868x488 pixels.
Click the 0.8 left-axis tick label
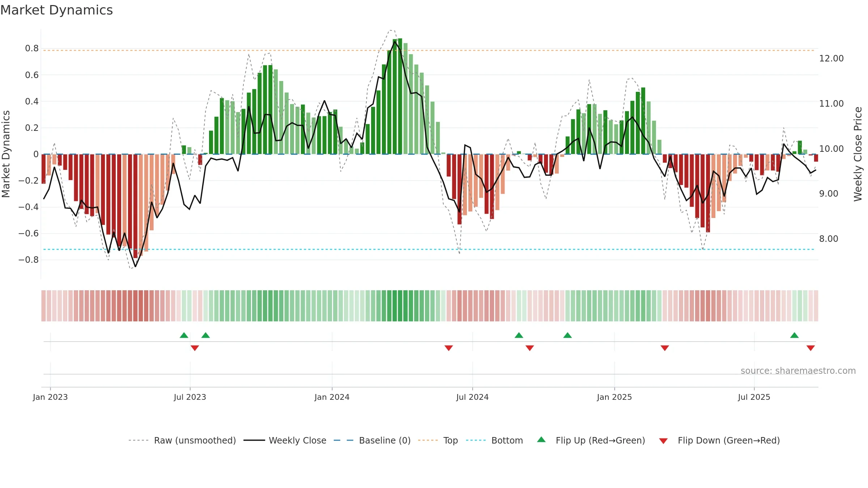point(32,48)
